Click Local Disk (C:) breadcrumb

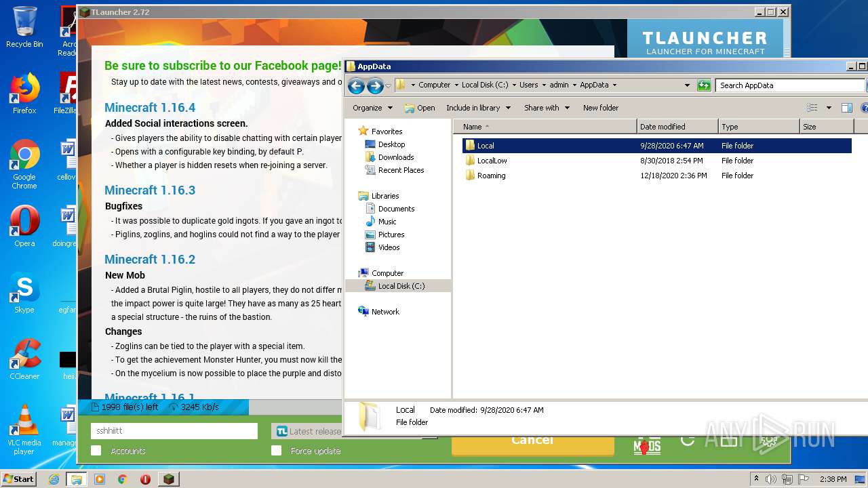pos(485,85)
